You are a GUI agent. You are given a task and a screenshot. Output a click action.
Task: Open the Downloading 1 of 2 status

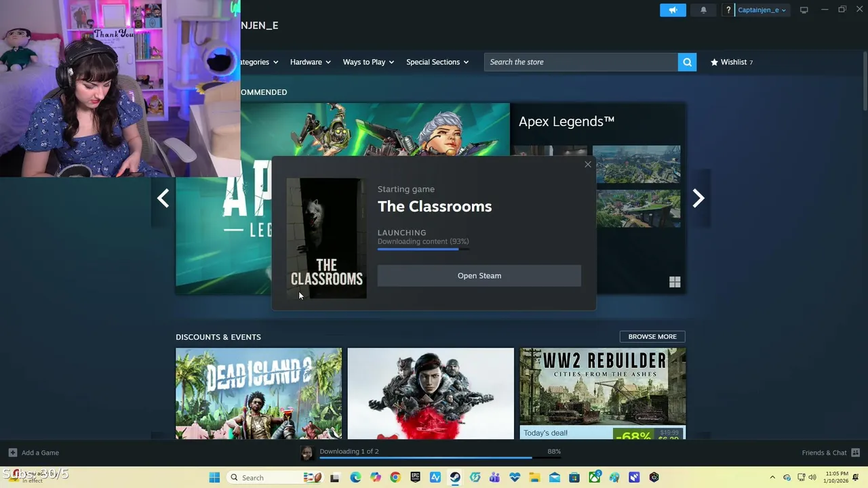[x=349, y=451]
